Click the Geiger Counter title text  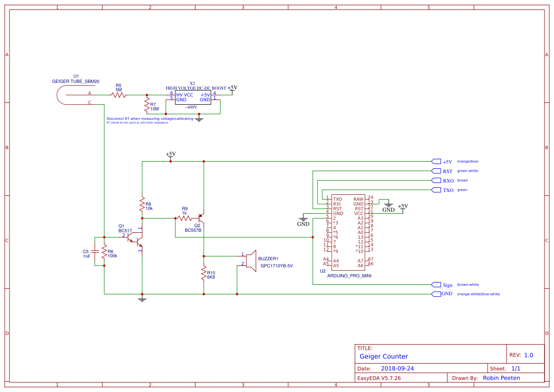click(x=384, y=356)
